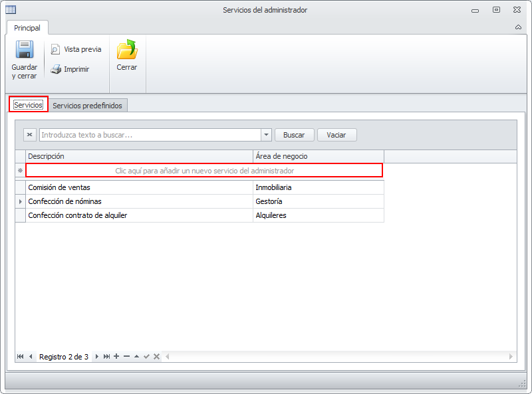Viewport: 532px width, 394px height.
Task: Select the Principal ribbon tab
Action: [27, 28]
